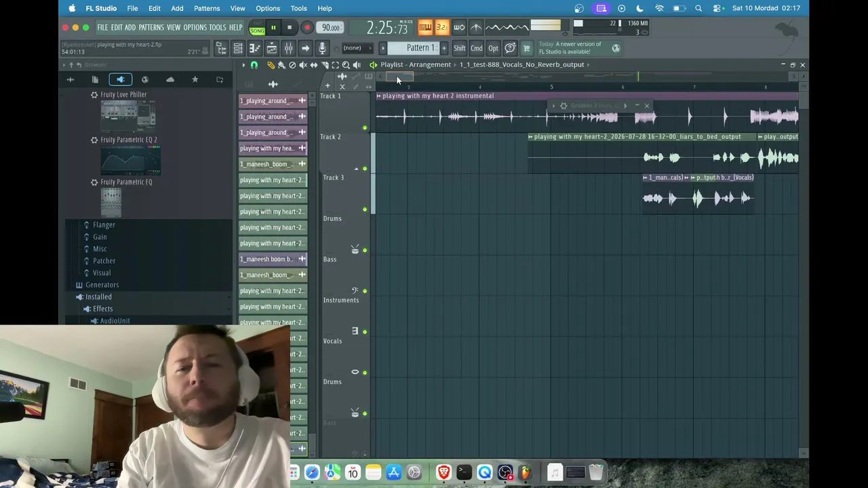Select the Paint brush tool
868x488 pixels.
click(x=281, y=65)
